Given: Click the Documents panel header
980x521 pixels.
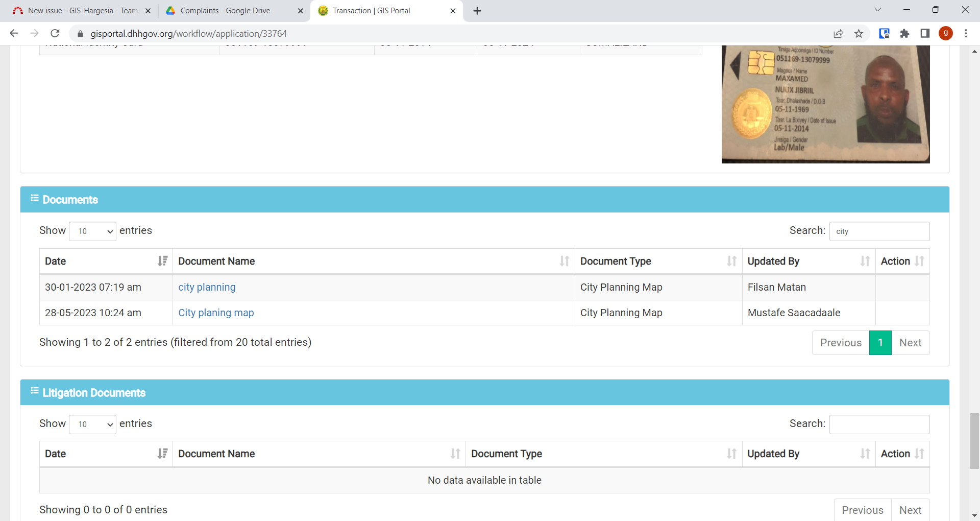Looking at the screenshot, I should click(484, 200).
